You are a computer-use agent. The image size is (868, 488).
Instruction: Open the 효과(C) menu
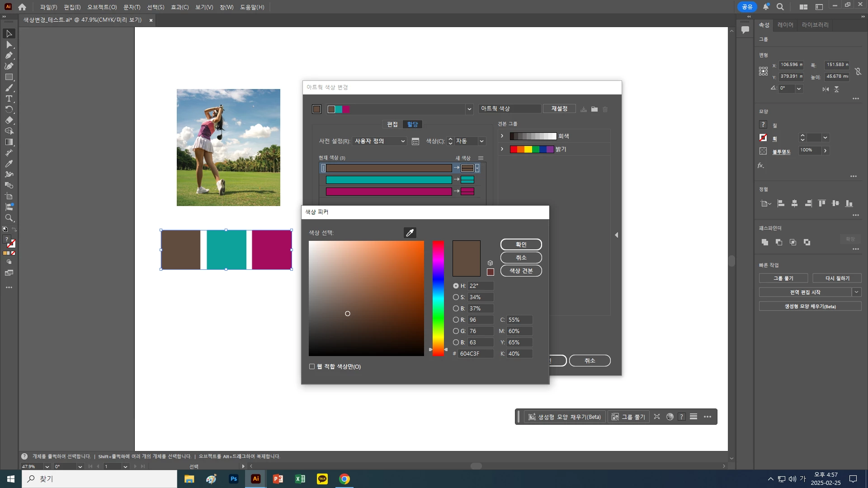(x=179, y=7)
